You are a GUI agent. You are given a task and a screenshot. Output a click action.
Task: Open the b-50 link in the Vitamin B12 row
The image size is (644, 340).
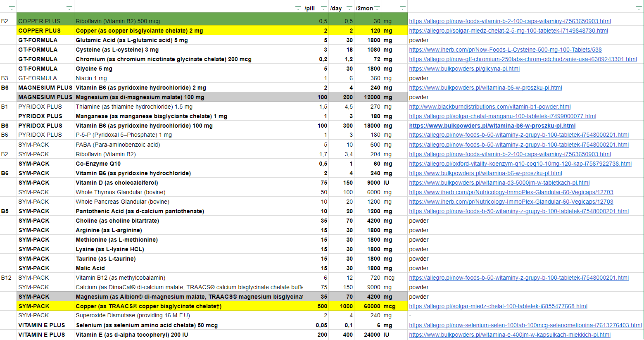point(519,278)
